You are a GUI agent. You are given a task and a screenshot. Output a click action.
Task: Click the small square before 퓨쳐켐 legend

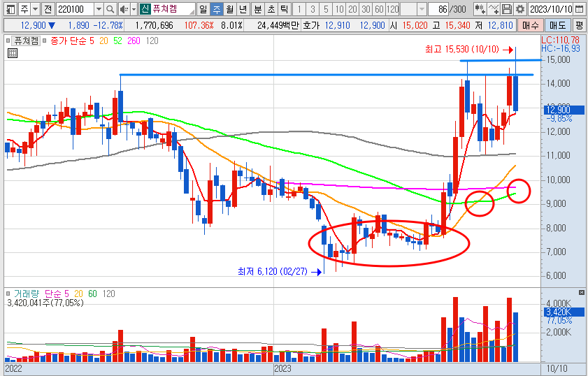(x=8, y=41)
